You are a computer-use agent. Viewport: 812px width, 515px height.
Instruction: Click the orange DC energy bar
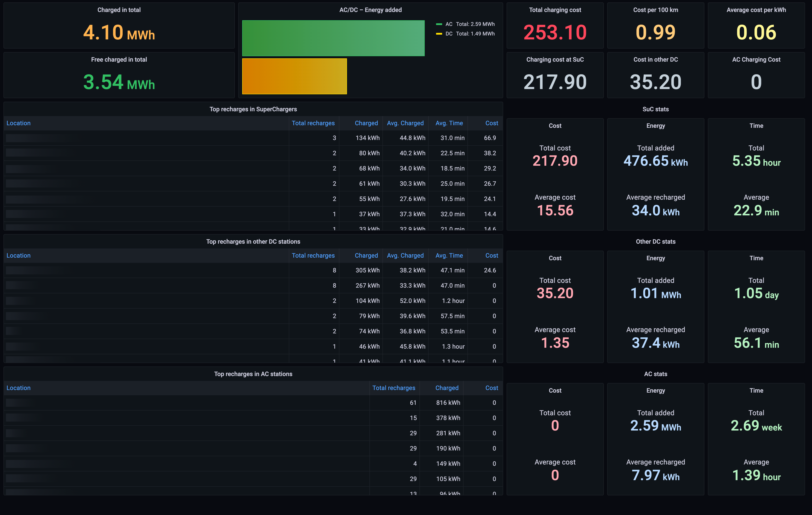pyautogui.click(x=294, y=76)
